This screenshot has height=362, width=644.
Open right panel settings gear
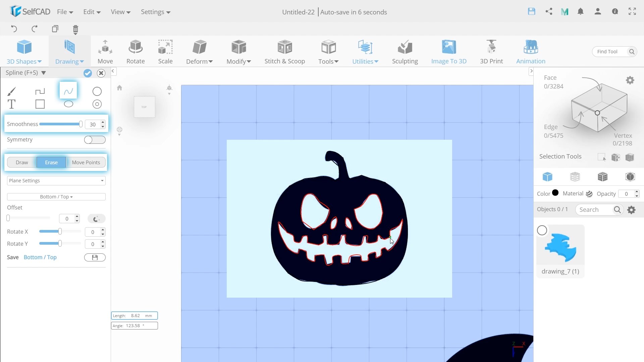[x=630, y=80]
